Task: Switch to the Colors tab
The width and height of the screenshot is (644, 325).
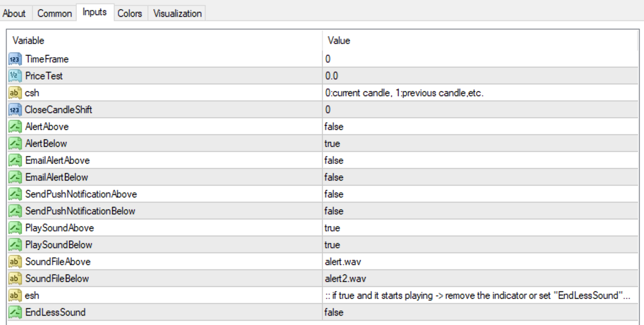Action: point(130,14)
